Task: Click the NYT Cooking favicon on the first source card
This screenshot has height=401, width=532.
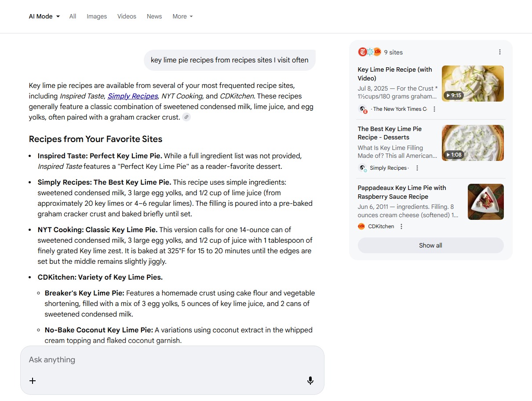Action: click(x=362, y=109)
